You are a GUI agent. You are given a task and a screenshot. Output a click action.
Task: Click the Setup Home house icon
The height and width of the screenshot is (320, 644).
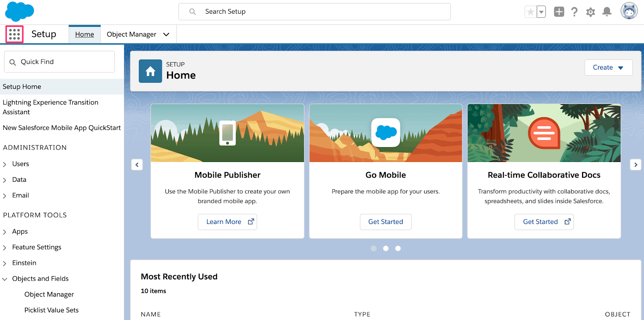coord(151,71)
